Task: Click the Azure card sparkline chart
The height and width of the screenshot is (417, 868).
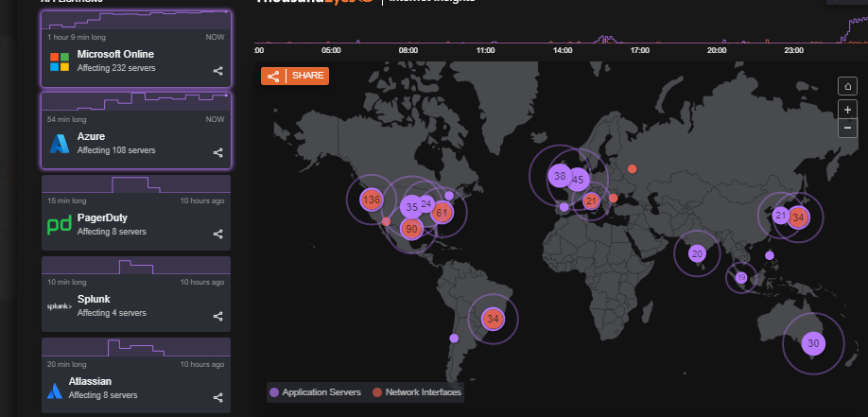Action: 136,101
